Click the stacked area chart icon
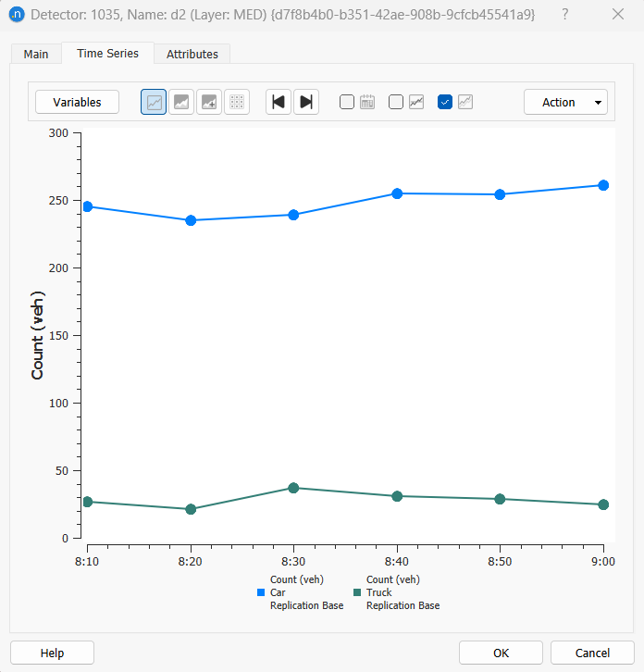Viewport: 644px width, 672px height. (x=209, y=103)
